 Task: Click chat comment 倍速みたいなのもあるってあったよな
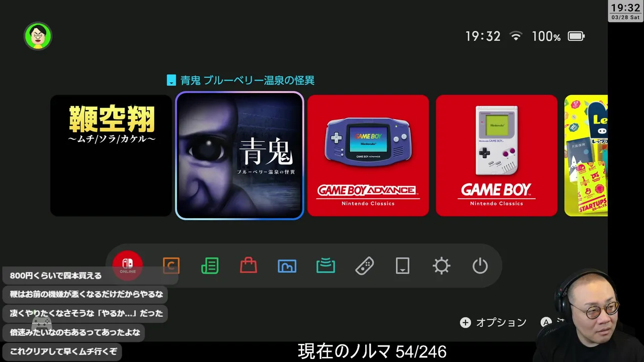(74, 332)
